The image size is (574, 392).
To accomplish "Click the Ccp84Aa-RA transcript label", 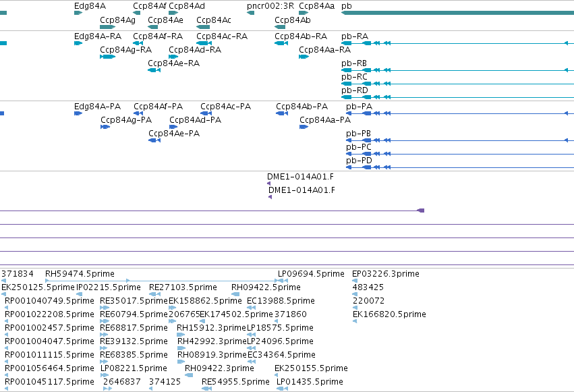I will [324, 50].
